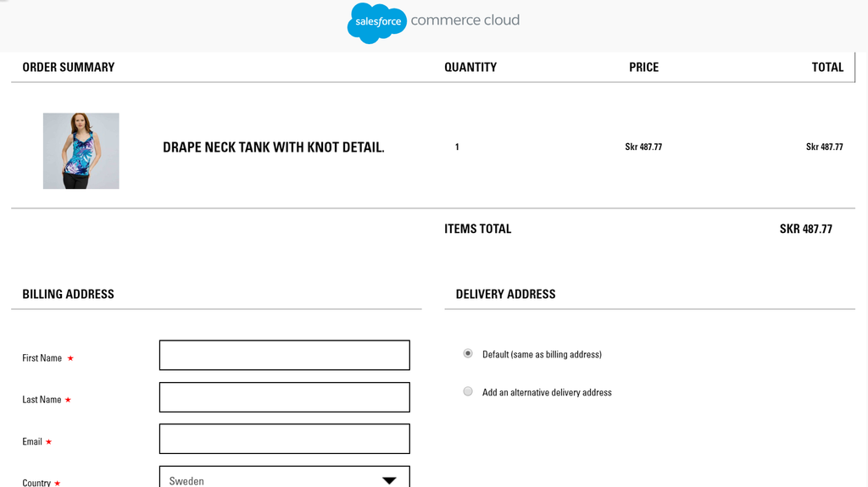Open the Country dropdown showing Sweden
This screenshot has height=487, width=868.
pos(271,479)
